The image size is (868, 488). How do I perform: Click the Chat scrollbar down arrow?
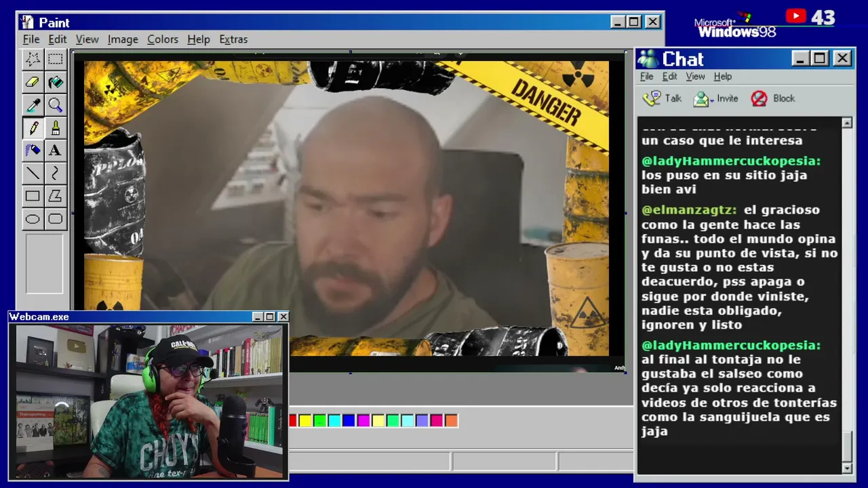[x=847, y=468]
